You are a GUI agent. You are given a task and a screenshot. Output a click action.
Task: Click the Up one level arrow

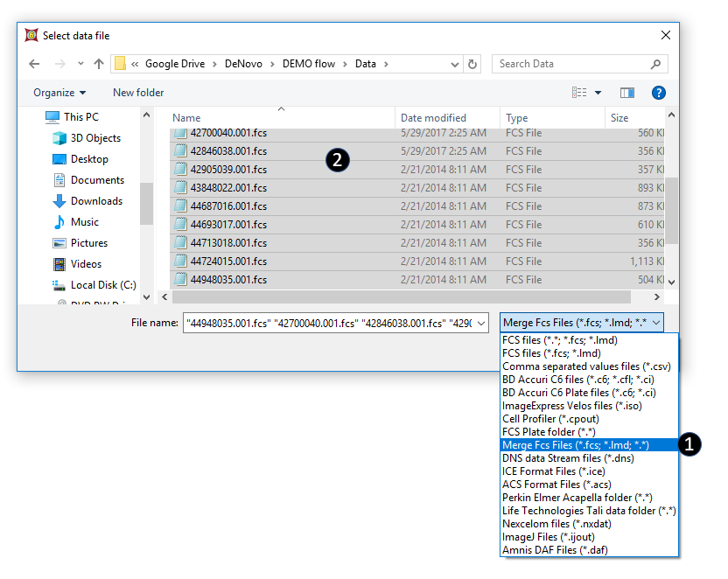[99, 64]
